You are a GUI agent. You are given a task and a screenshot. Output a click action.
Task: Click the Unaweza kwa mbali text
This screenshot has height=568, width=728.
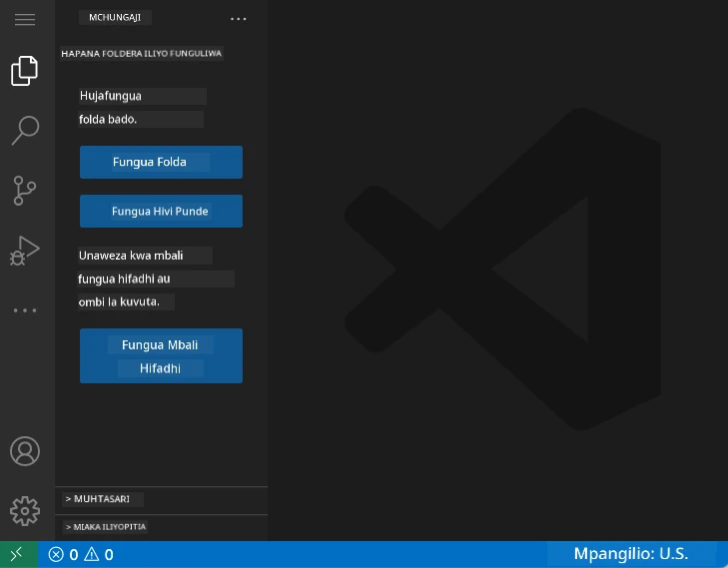[131, 256]
